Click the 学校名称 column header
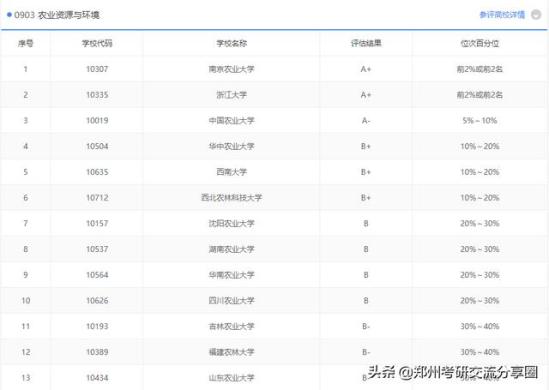This screenshot has width=549, height=390. [231, 43]
